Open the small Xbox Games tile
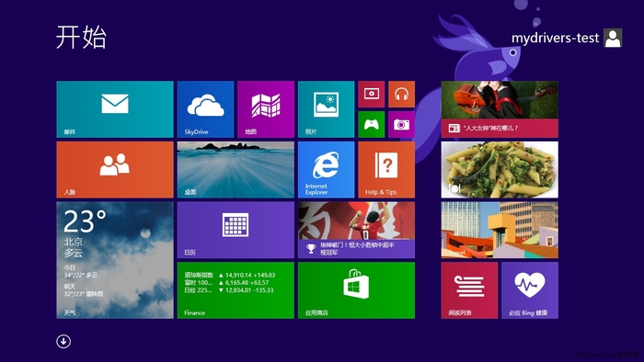Viewport: 644px width, 362px height. (372, 125)
